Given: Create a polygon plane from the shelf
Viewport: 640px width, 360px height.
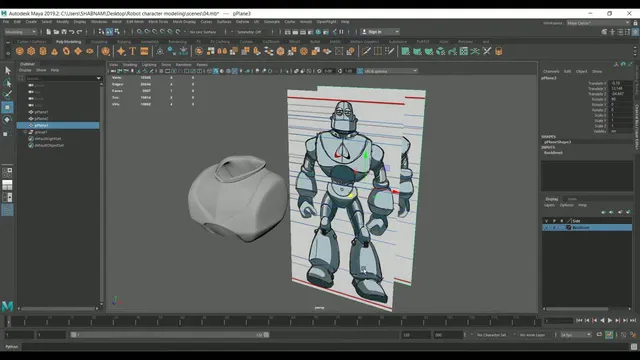Looking at the screenshot, I should [78, 51].
